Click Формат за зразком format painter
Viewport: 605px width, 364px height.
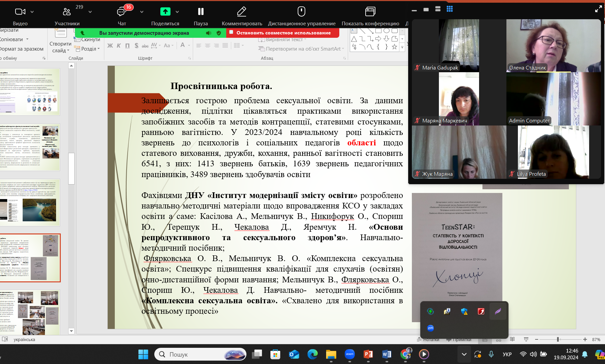[x=22, y=49]
